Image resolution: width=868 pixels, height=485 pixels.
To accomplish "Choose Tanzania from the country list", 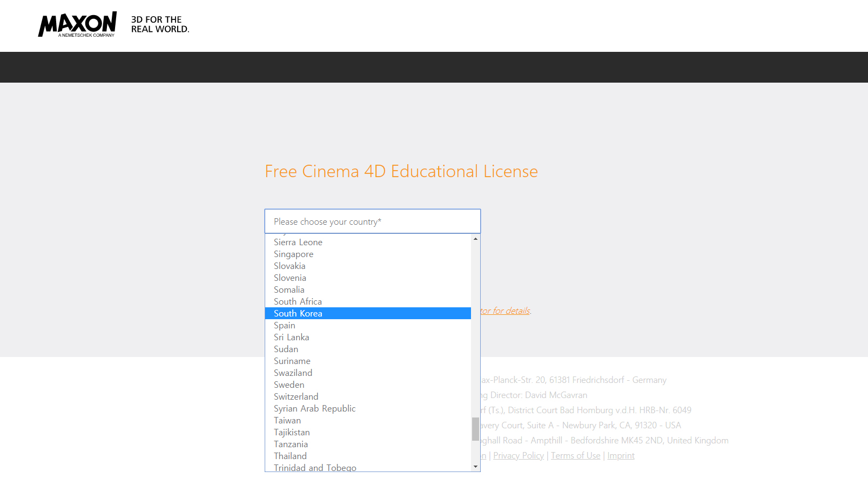I will click(368, 444).
